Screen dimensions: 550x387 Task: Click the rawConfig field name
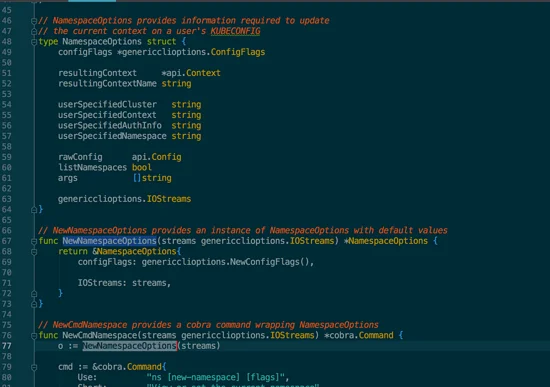(80, 157)
